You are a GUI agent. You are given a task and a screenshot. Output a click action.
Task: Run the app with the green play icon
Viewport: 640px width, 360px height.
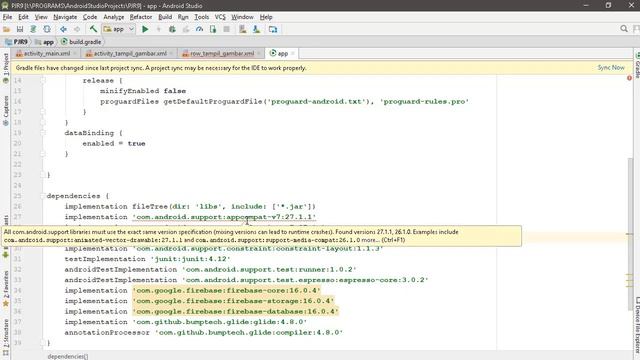coord(145,29)
